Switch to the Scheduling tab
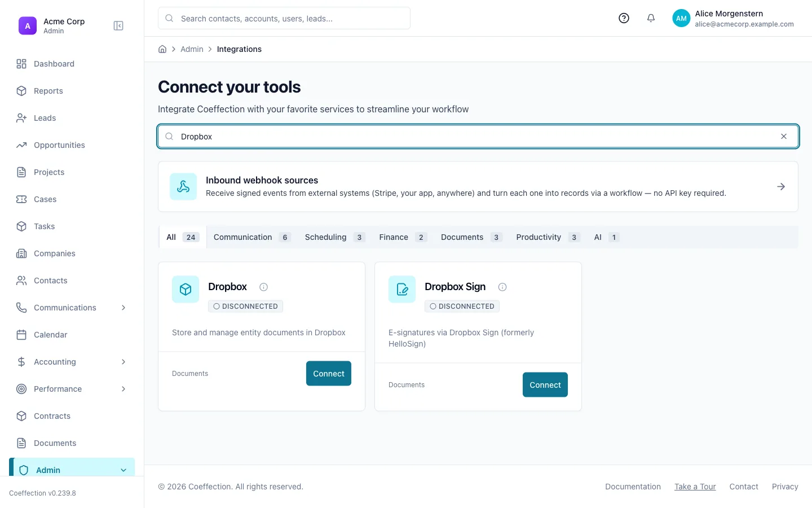The height and width of the screenshot is (508, 812). tap(335, 237)
